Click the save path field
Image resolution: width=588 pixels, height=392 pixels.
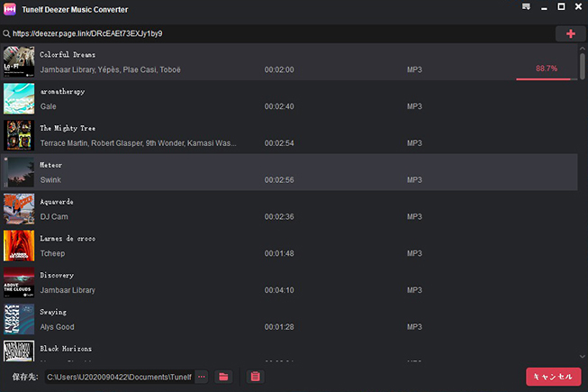point(120,377)
